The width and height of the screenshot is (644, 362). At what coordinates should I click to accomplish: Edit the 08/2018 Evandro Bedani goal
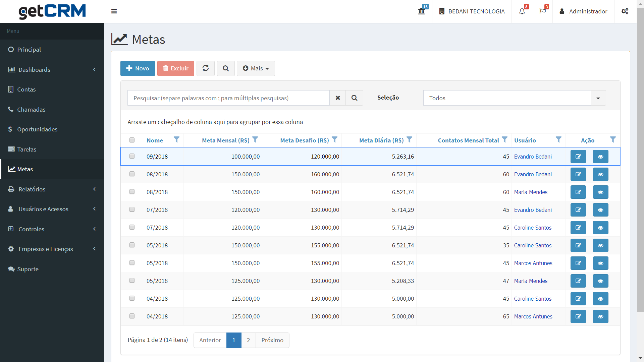(x=578, y=174)
